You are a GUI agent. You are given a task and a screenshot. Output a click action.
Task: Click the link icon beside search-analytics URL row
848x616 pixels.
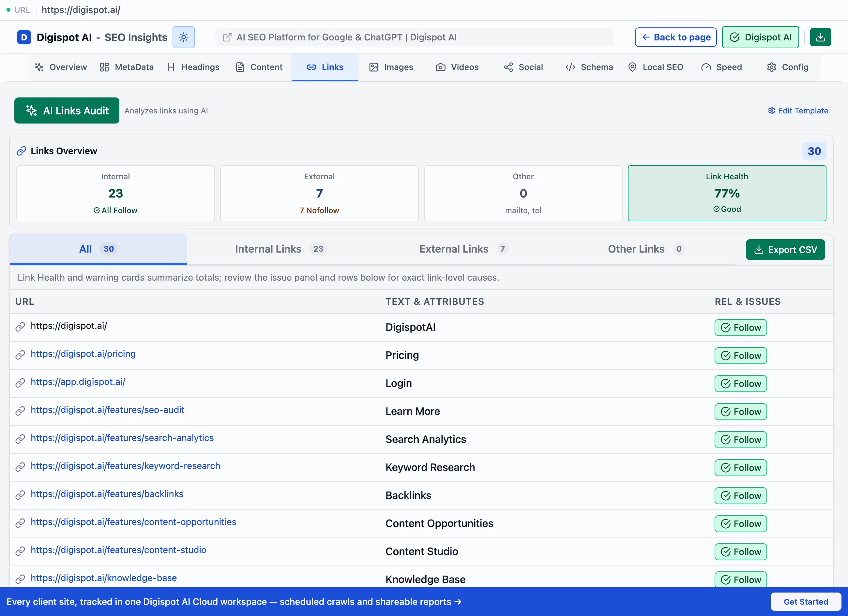[x=20, y=439]
